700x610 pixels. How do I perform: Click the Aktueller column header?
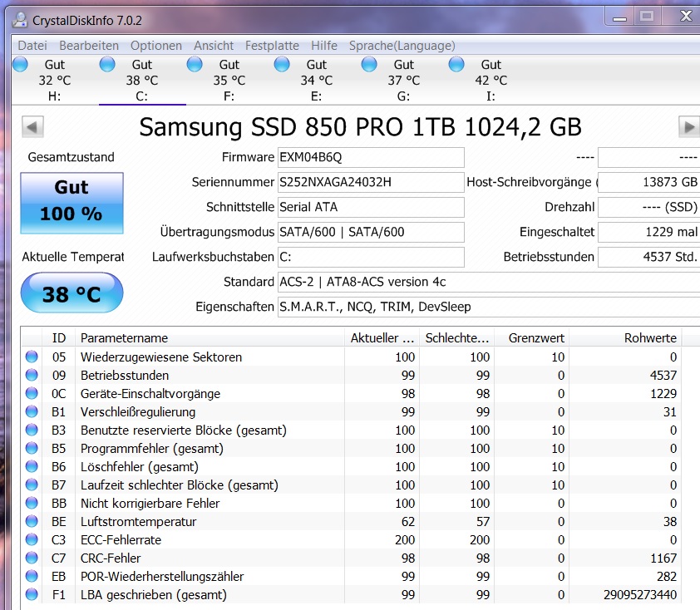coord(382,338)
